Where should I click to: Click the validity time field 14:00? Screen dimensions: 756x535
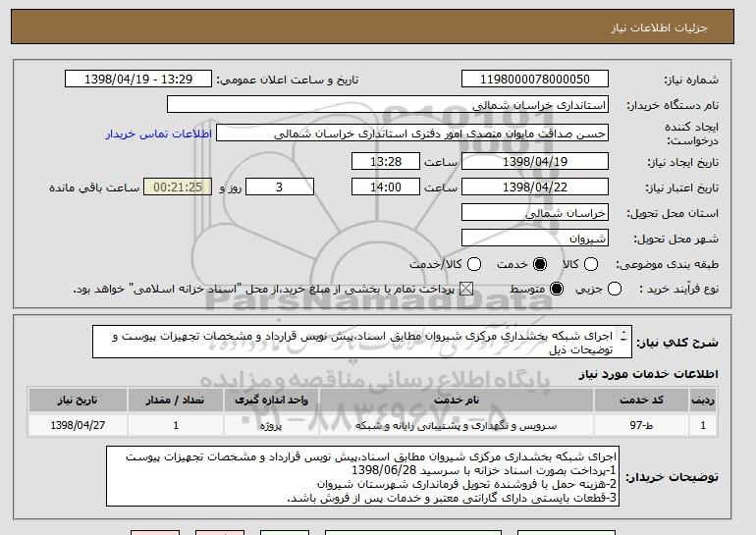coord(386,187)
